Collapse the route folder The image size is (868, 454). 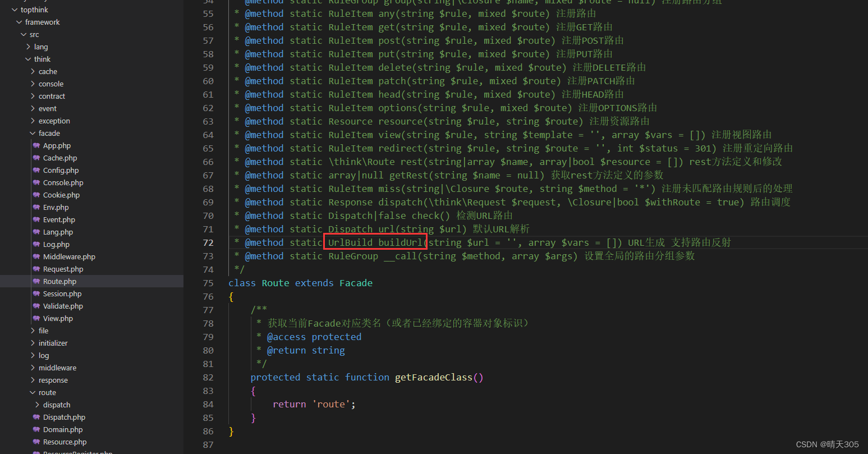click(32, 392)
